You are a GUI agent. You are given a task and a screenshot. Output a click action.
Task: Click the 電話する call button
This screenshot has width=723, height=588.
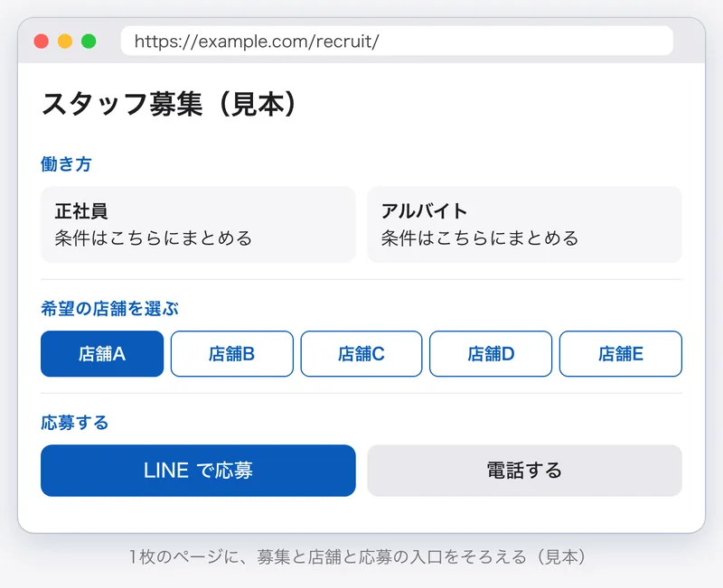click(525, 471)
